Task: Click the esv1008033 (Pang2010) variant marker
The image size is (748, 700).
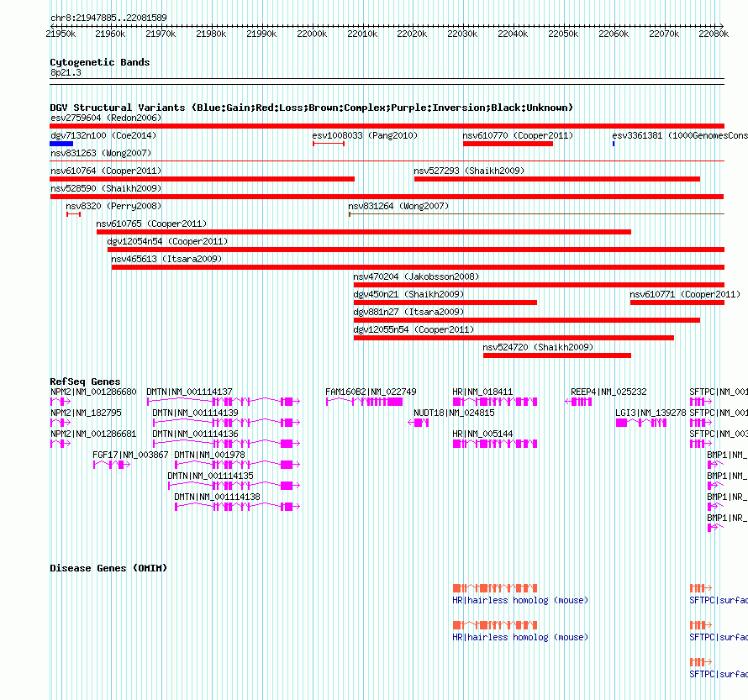Action: point(329,144)
